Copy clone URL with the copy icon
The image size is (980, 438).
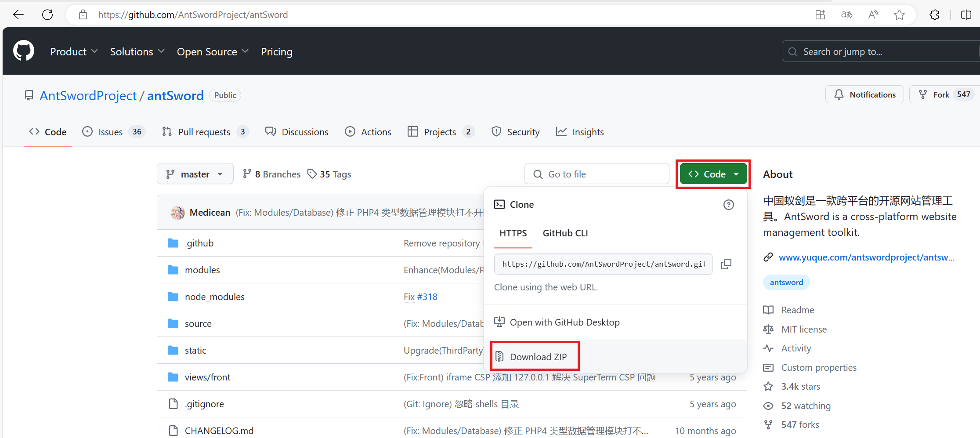[x=726, y=264]
